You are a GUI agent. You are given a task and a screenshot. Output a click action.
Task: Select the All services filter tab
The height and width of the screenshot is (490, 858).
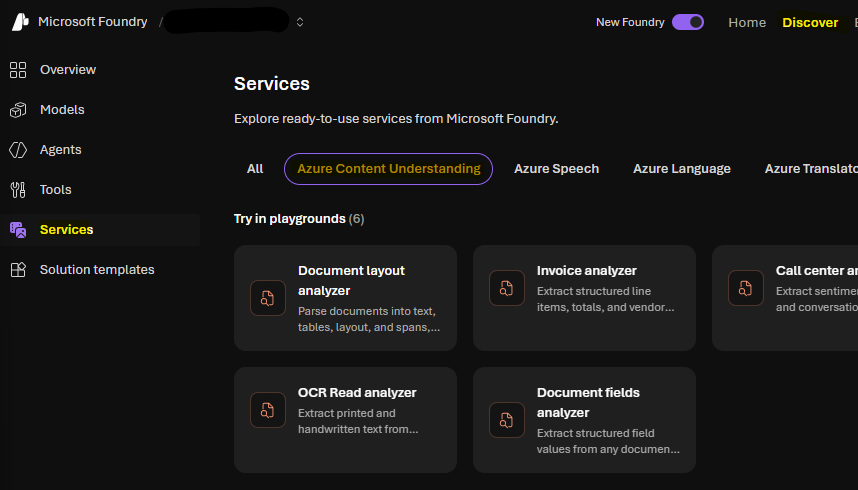click(255, 169)
